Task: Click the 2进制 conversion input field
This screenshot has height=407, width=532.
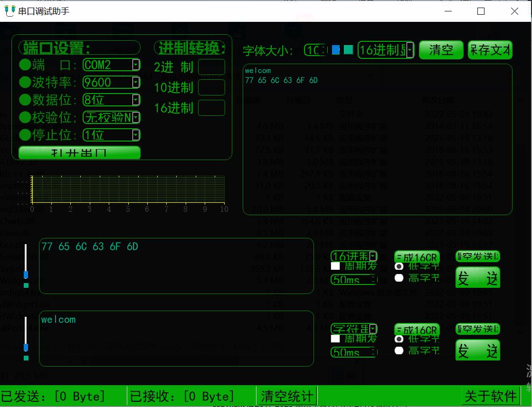Action: click(212, 67)
